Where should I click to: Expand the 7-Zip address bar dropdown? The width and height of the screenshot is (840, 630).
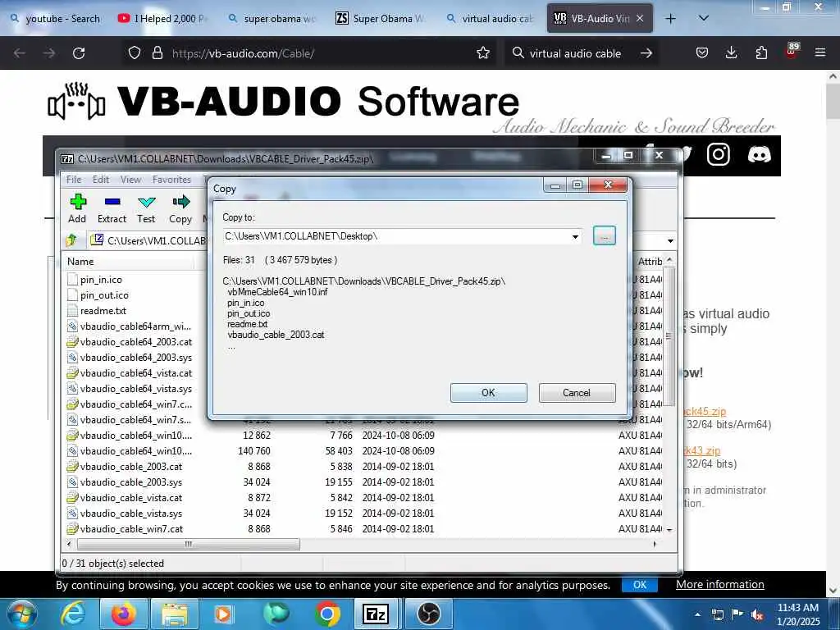click(x=670, y=241)
